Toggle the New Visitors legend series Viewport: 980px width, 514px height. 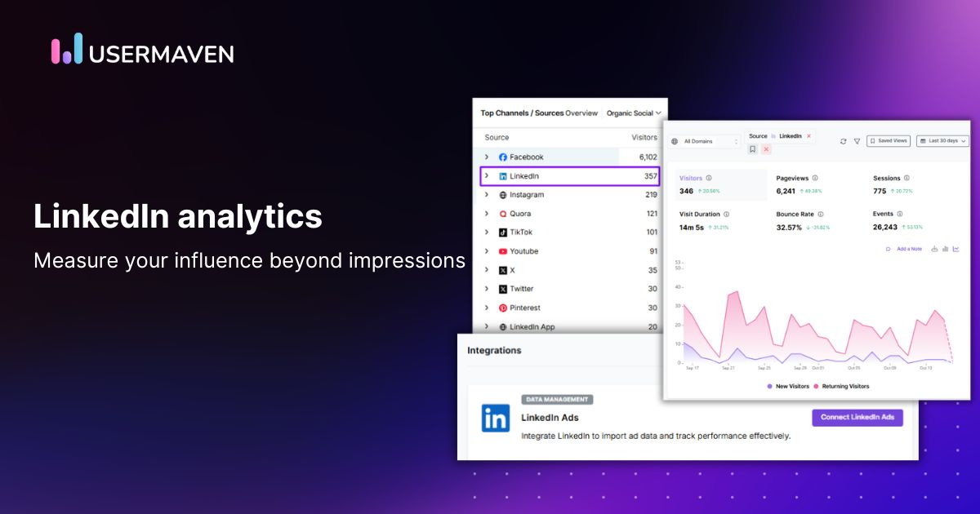click(787, 386)
